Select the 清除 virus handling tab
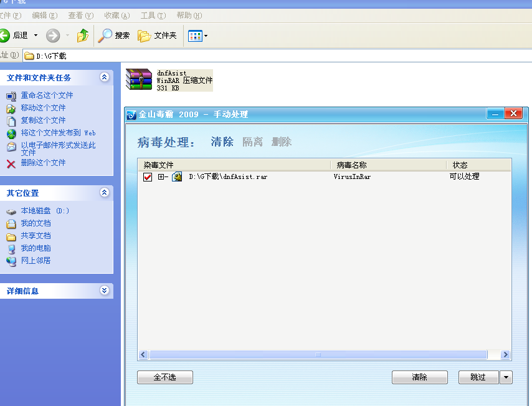 [222, 142]
